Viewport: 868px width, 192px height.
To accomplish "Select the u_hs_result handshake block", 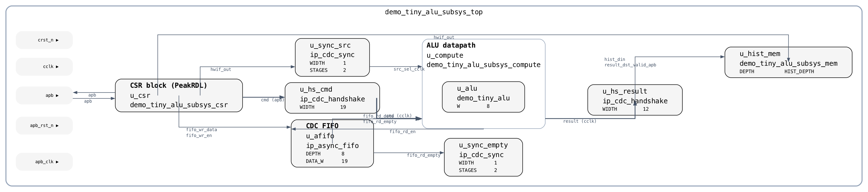I will pos(635,100).
